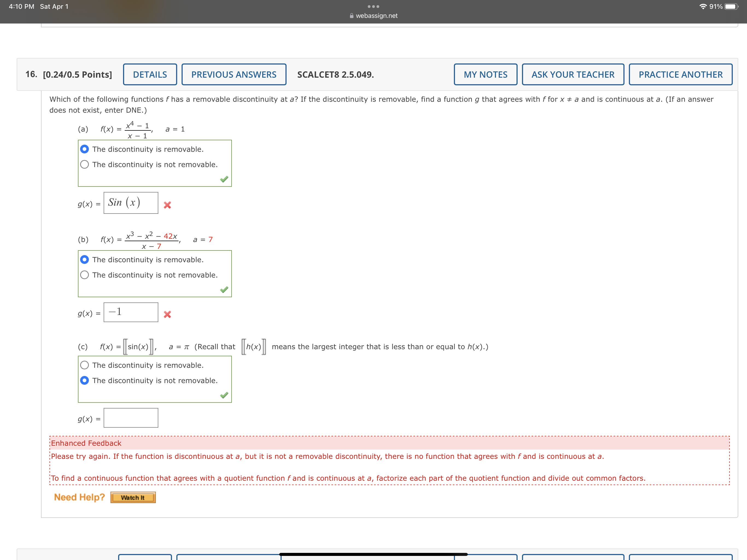Click the ellipsis icon at top center
The image size is (747, 560).
[373, 6]
